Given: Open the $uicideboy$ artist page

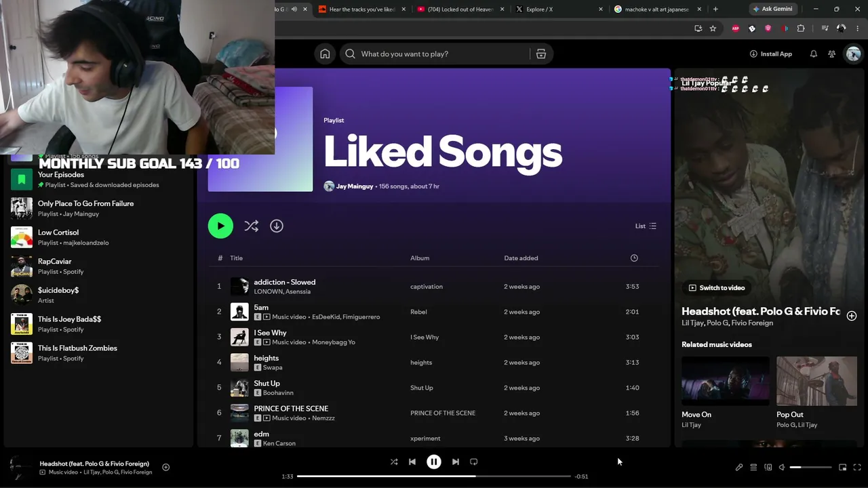Looking at the screenshot, I should pyautogui.click(x=98, y=295).
